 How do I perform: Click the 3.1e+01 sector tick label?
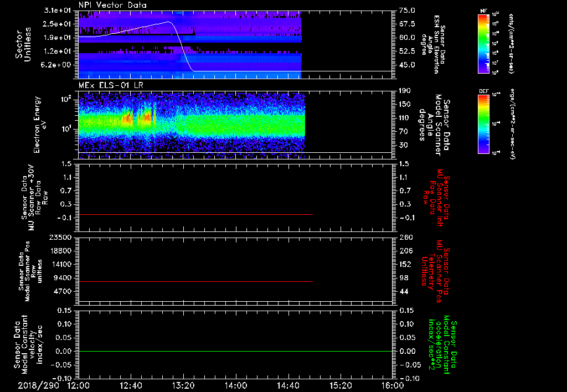click(57, 11)
